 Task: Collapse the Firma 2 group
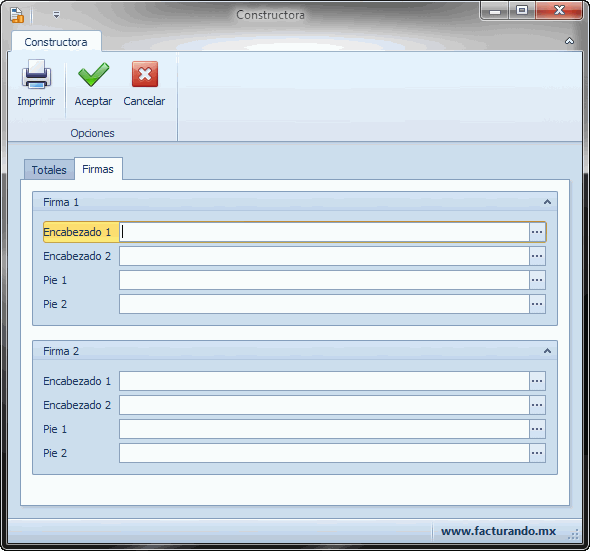coord(547,351)
